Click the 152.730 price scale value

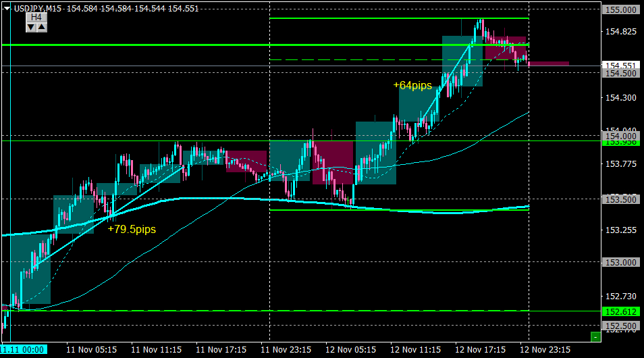[x=621, y=297]
